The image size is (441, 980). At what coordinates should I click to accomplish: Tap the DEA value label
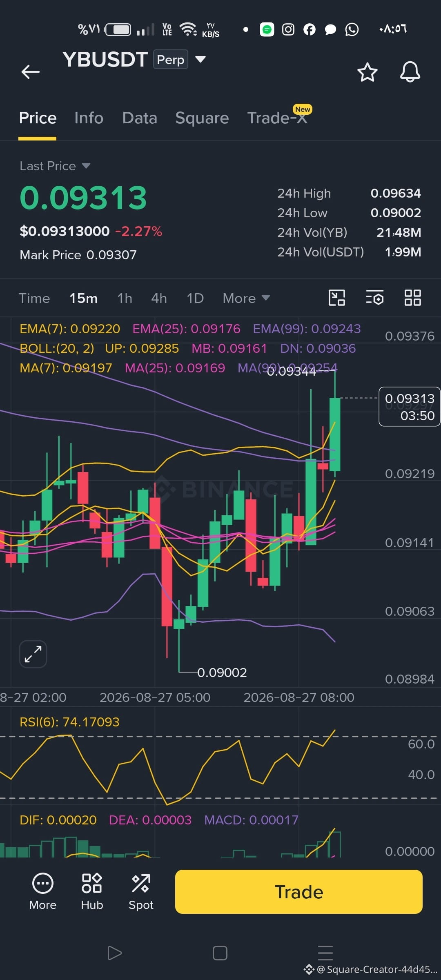[150, 820]
